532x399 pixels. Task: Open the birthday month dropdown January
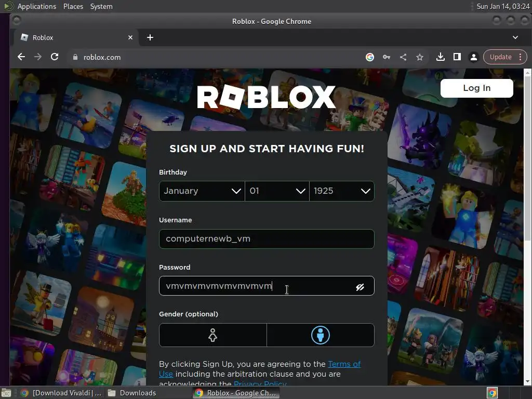pos(202,191)
